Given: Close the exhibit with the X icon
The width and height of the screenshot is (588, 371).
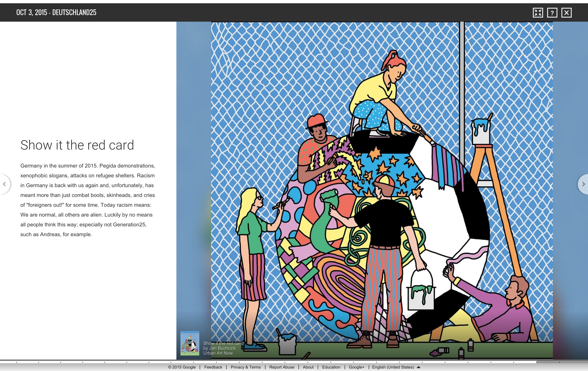Looking at the screenshot, I should tap(567, 13).
